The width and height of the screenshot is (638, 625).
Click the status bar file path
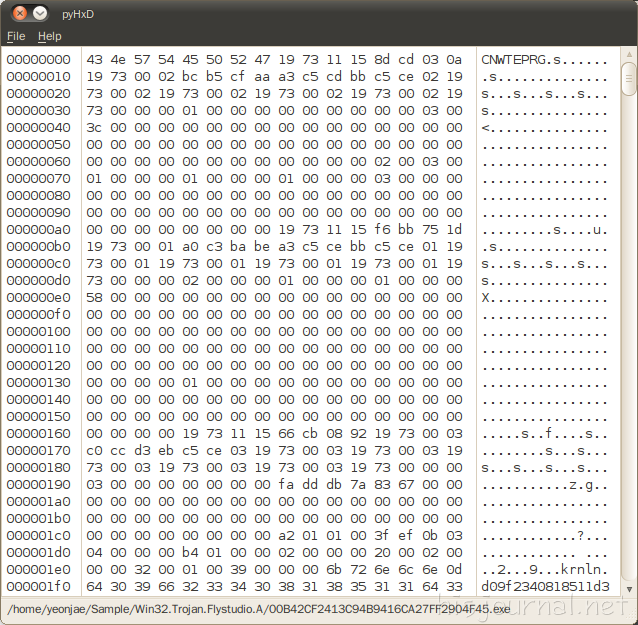pos(259,609)
